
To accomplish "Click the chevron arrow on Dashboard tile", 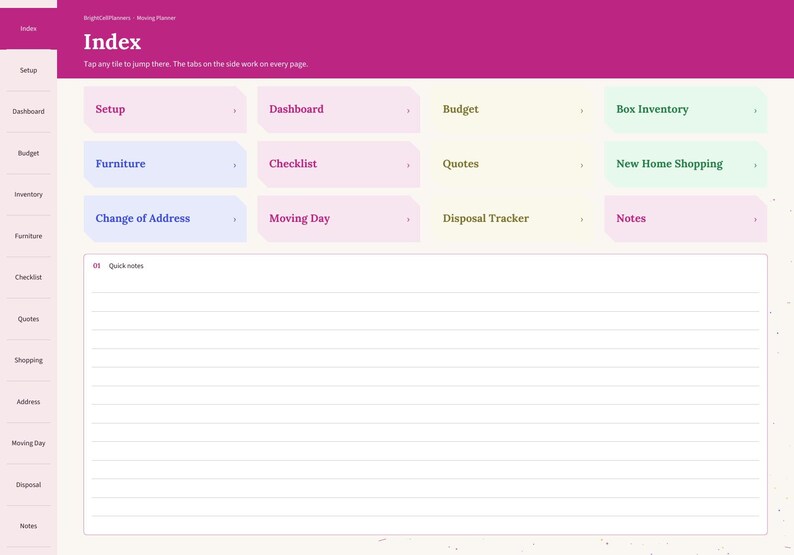I will 408,110.
